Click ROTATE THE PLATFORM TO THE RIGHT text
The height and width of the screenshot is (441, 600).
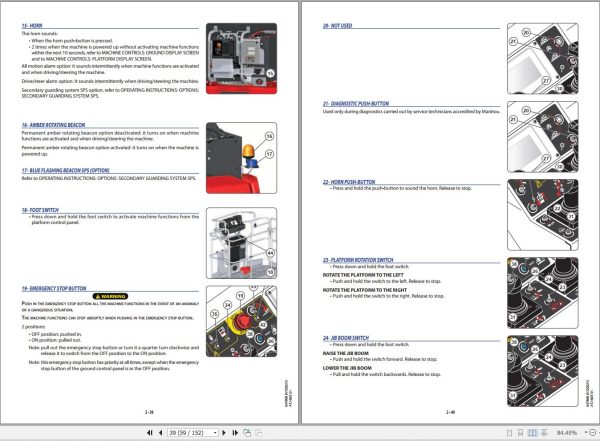pos(365,290)
